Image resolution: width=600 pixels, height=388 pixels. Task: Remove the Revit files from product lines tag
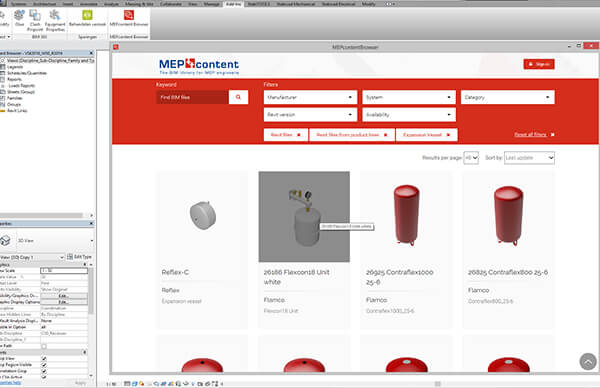[386, 135]
